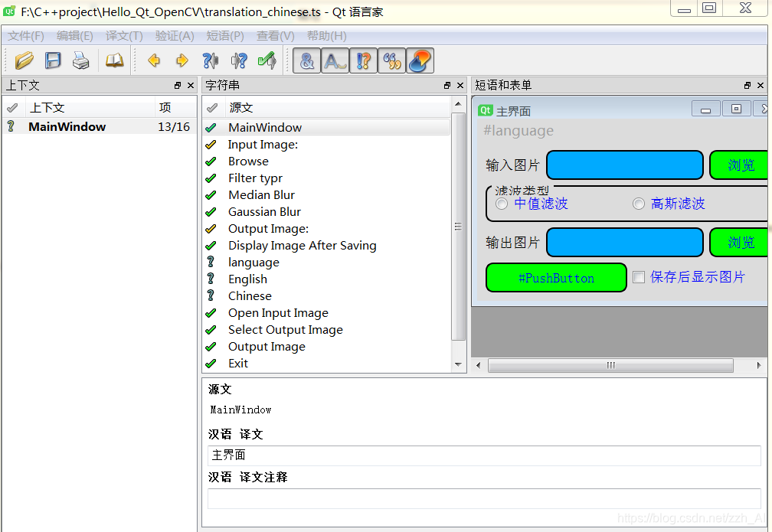Click 浏览 button next to 输出图片
The height and width of the screenshot is (532, 772).
click(x=740, y=243)
